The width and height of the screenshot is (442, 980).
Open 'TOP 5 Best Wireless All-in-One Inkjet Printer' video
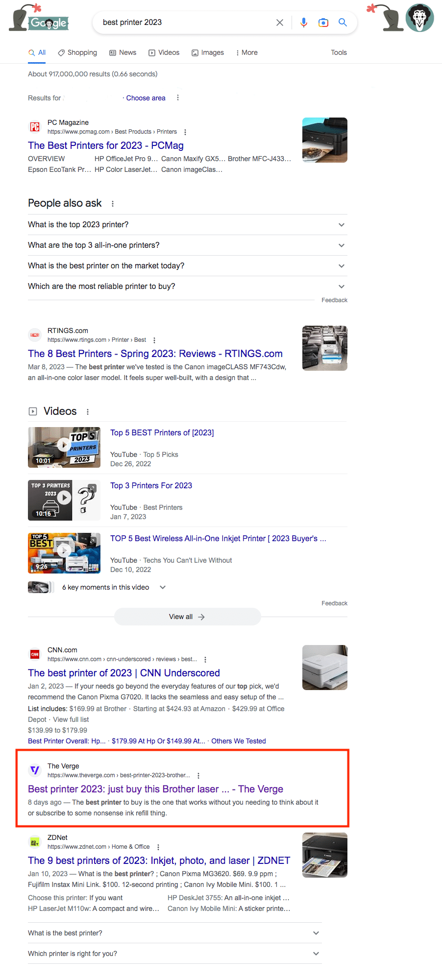pos(218,539)
